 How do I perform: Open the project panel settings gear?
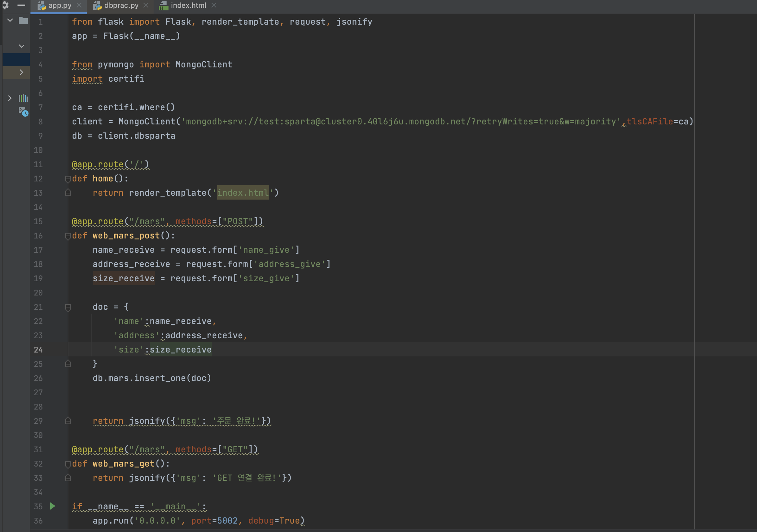[5, 5]
